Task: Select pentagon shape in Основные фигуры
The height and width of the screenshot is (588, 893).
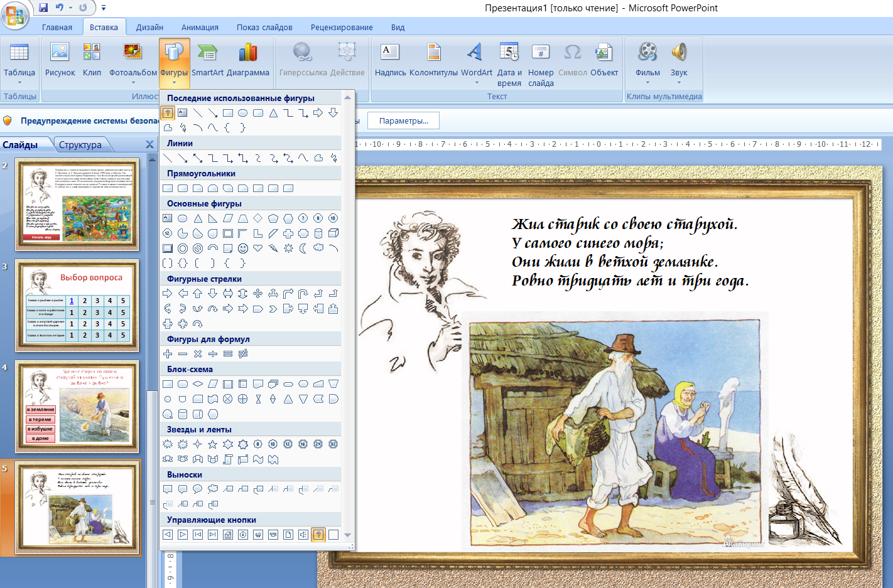Action: tap(273, 218)
